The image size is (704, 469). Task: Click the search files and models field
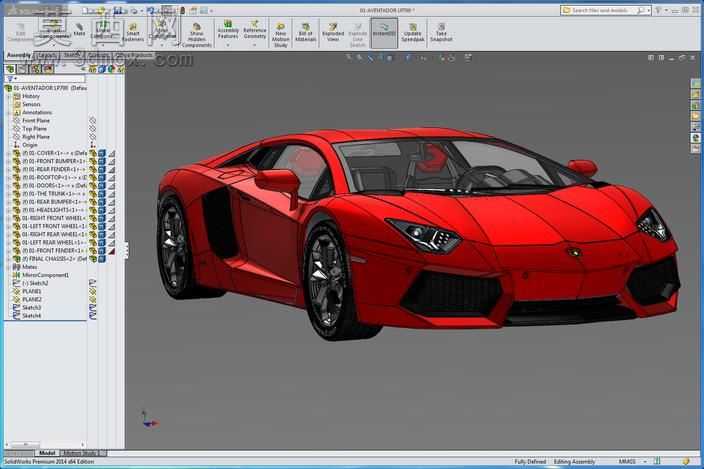[x=604, y=10]
